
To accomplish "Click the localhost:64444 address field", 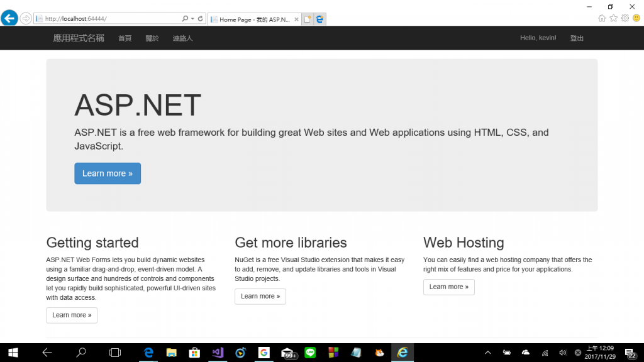I will point(108,18).
